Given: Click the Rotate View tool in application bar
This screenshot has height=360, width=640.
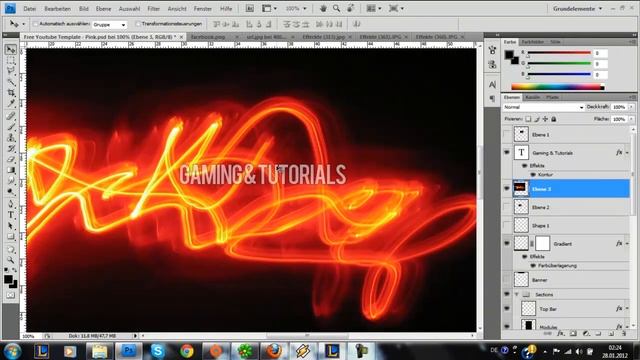Looking at the screenshot, I should coord(350,8).
